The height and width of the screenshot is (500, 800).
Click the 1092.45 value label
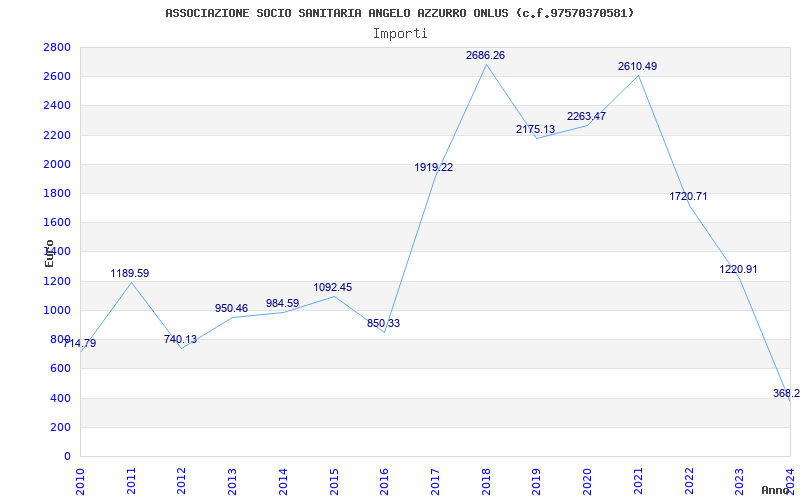pyautogui.click(x=333, y=288)
